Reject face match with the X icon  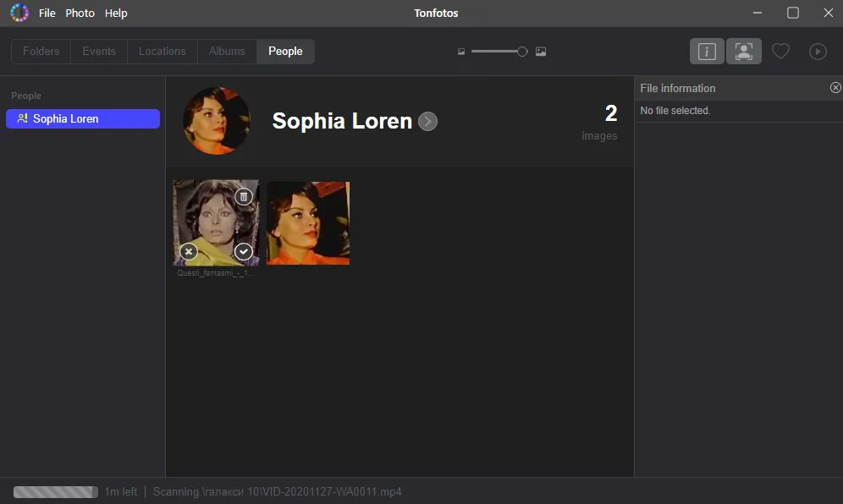click(x=188, y=251)
